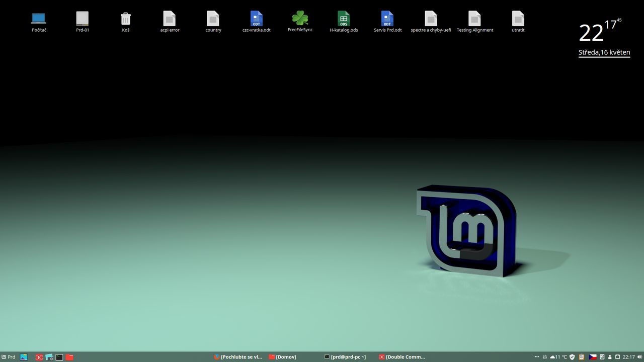Viewport: 644px width, 362px height.
Task: Switch to the prd@prd-pc terminal window
Action: (345, 357)
